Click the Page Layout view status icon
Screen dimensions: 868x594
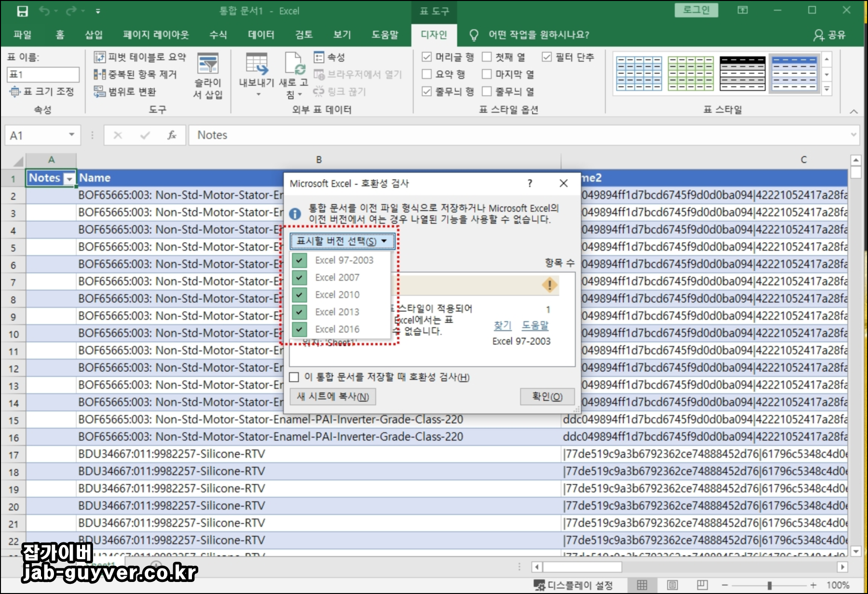(x=672, y=585)
